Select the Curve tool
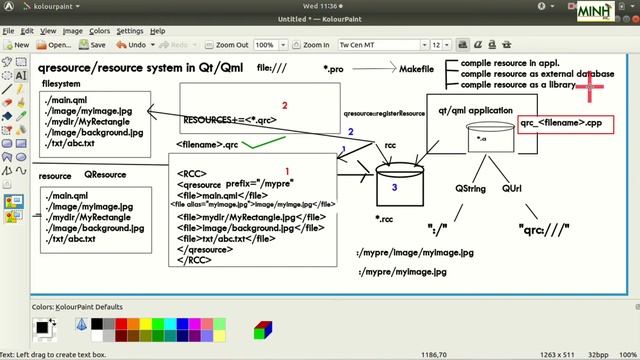The height and width of the screenshot is (360, 640). (x=21, y=171)
